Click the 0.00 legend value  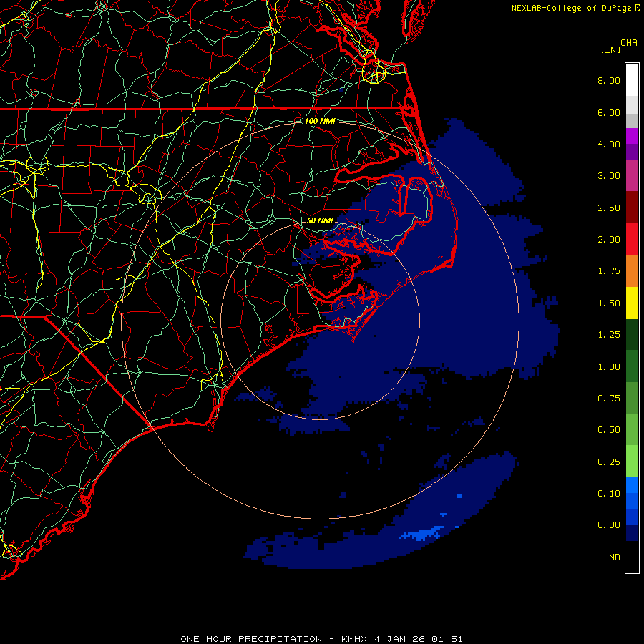609,525
